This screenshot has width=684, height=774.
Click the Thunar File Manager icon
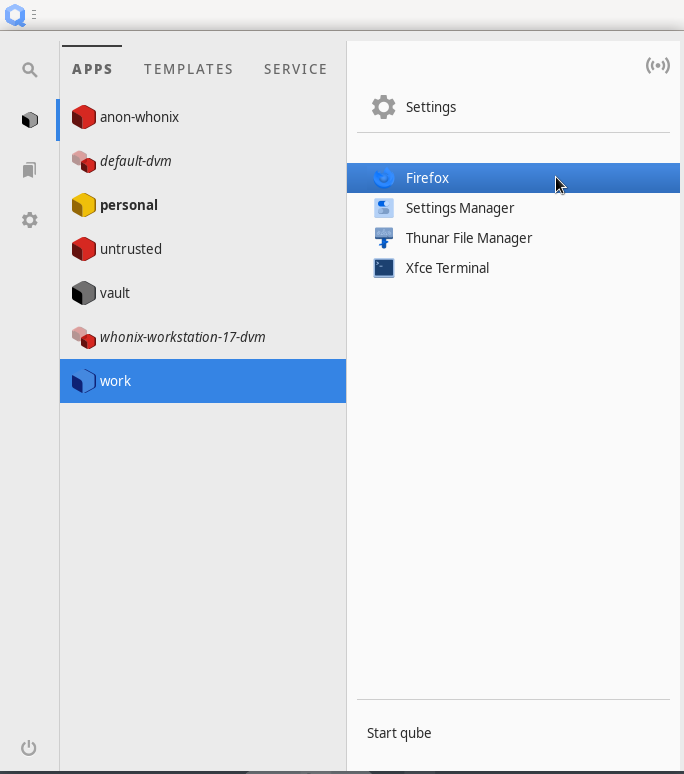point(383,238)
